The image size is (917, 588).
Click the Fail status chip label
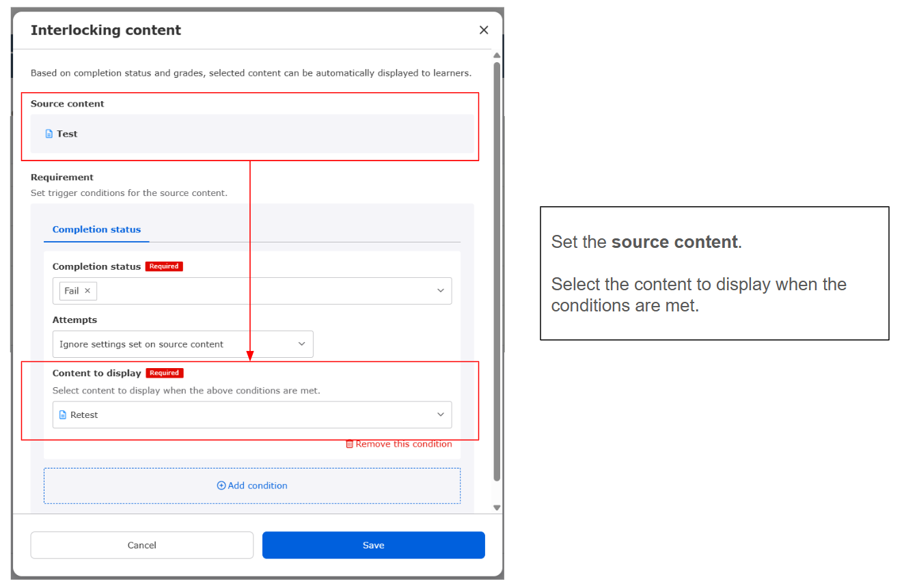click(x=71, y=291)
